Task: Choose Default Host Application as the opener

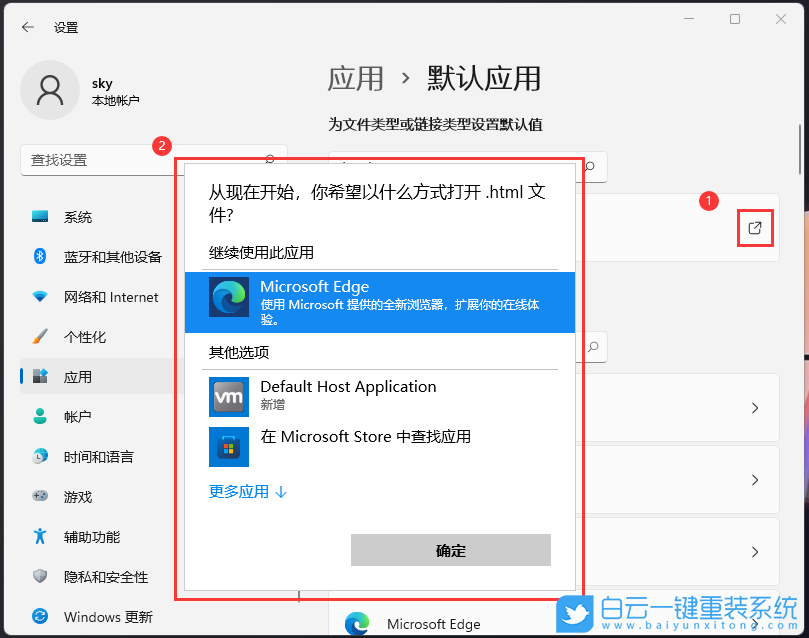Action: (x=346, y=395)
